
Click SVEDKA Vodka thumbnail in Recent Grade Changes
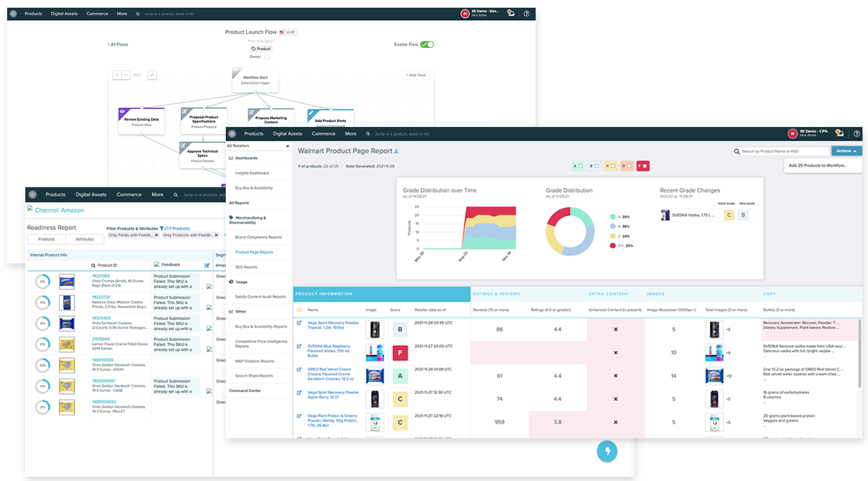coord(665,215)
